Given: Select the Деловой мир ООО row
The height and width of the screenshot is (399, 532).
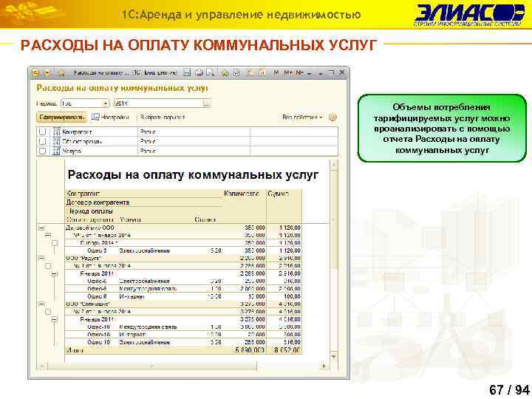Looking at the screenshot, I should pos(183,228).
